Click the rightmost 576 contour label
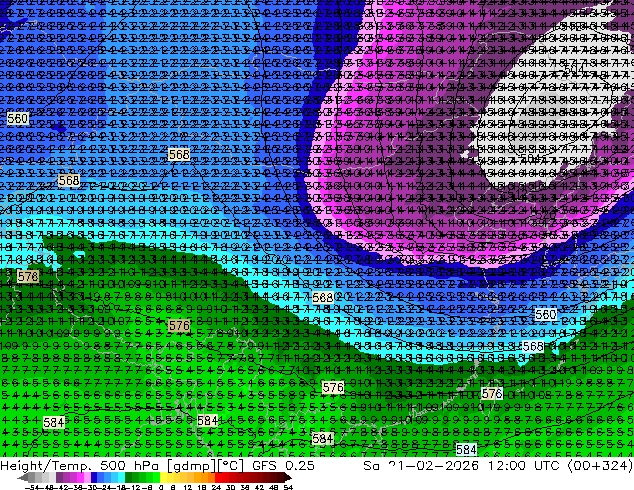 point(492,393)
